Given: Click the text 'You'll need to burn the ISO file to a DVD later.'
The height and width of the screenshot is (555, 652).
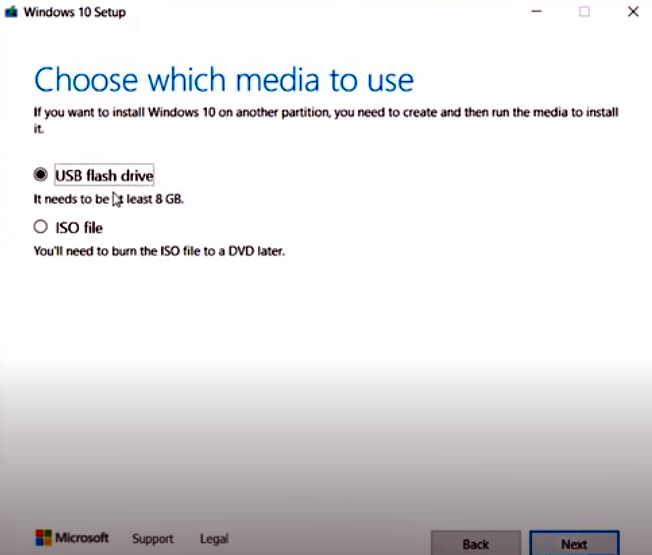Looking at the screenshot, I should pyautogui.click(x=159, y=251).
